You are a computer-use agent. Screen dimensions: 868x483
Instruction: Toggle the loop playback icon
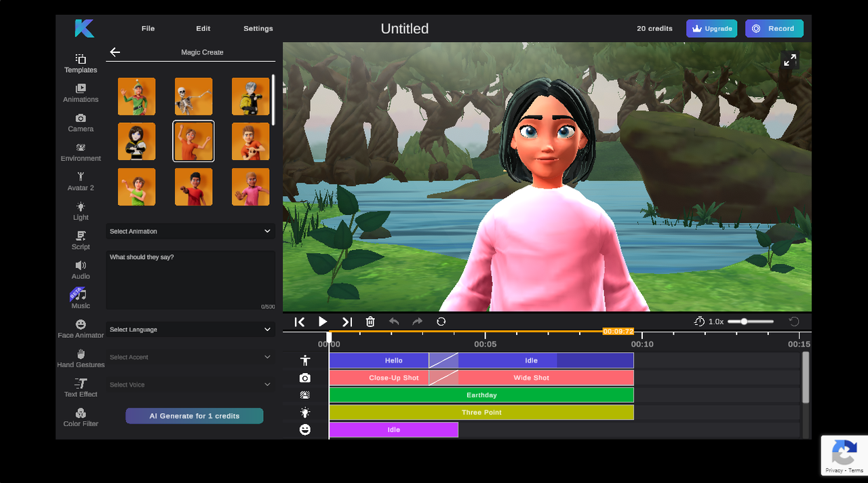coord(441,322)
